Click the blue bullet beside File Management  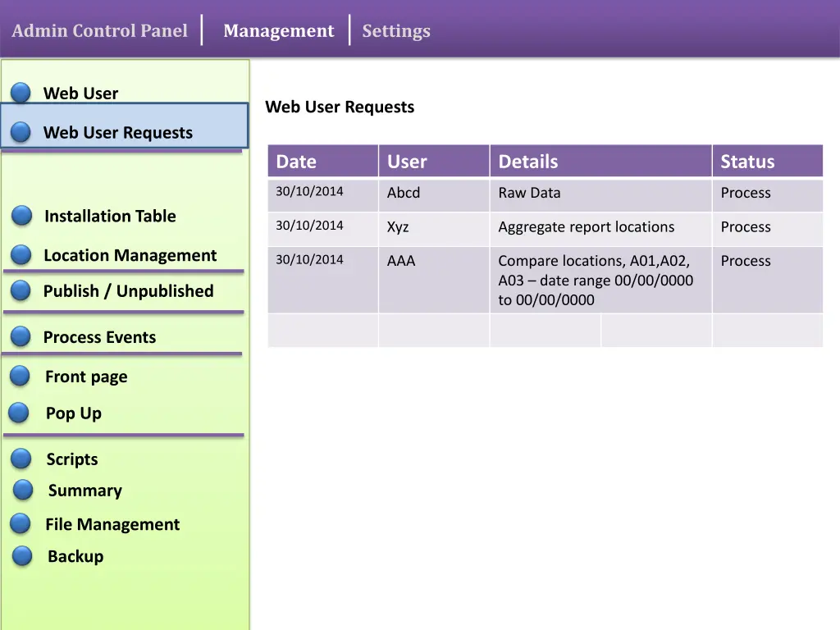click(x=21, y=523)
